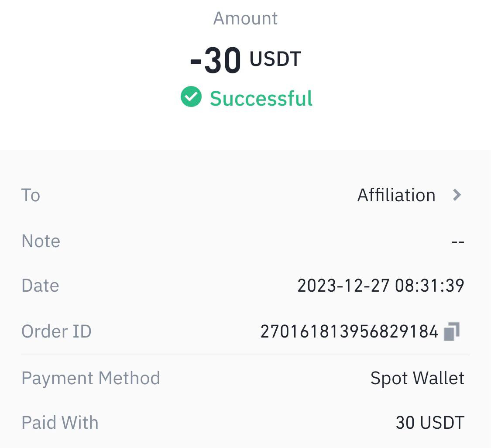Open the Affiliation recipient link

(x=396, y=195)
